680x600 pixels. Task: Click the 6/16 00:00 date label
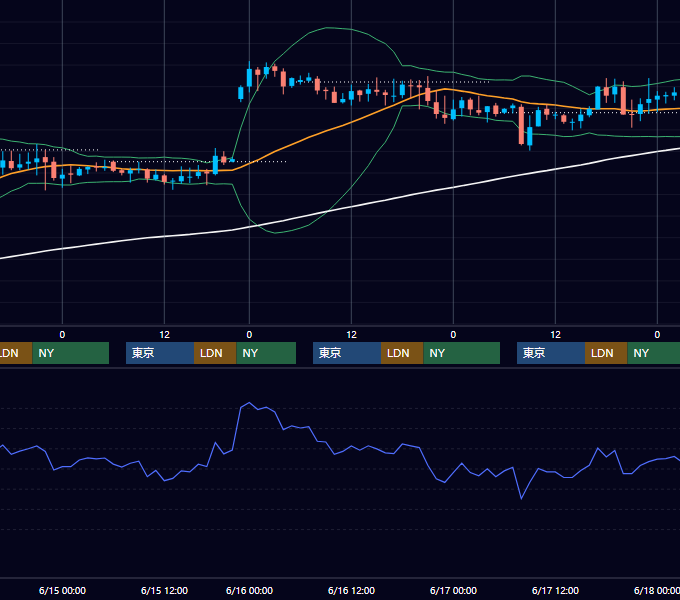point(249,590)
